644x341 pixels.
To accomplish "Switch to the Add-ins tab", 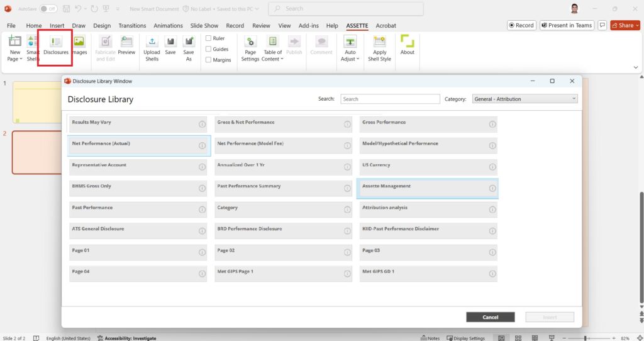I will [x=308, y=25].
